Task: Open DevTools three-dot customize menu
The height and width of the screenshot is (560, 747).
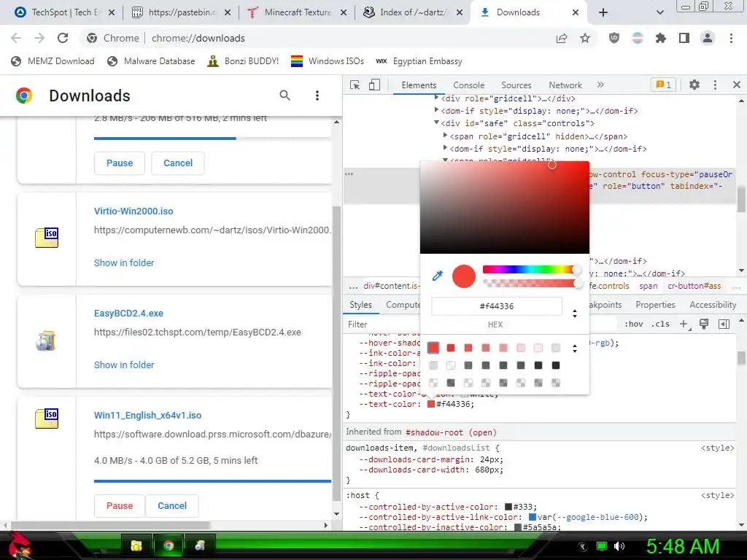Action: (715, 85)
